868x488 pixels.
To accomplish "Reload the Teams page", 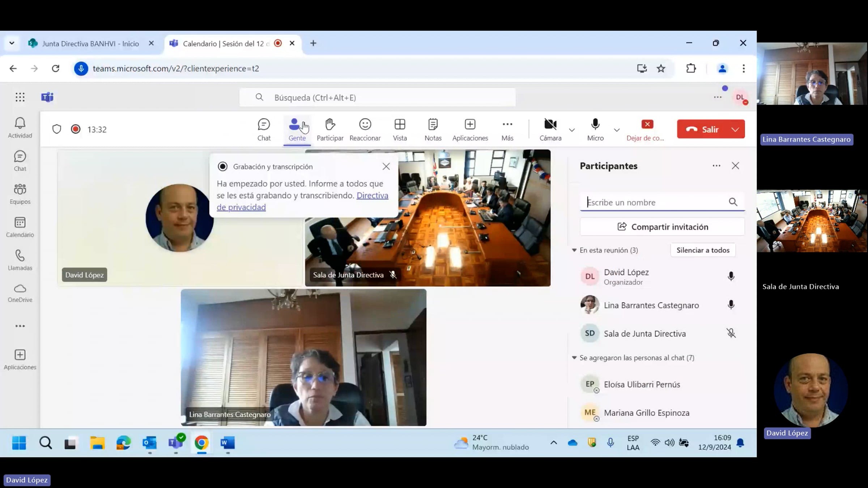I will click(x=55, y=68).
